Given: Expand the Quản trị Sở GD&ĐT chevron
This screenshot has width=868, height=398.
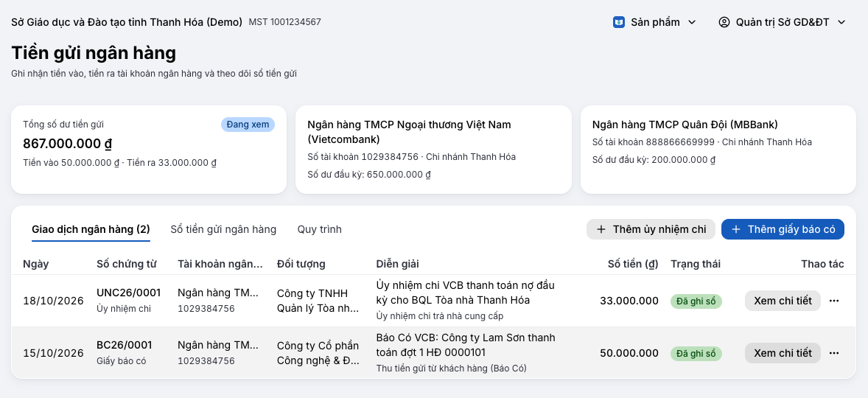Looking at the screenshot, I should coord(841,22).
